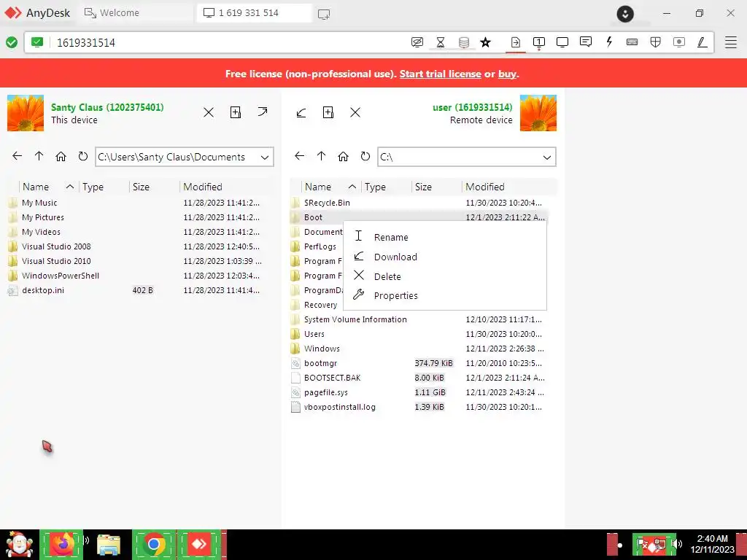
Task: Click the remote Modified column header
Action: coord(484,187)
